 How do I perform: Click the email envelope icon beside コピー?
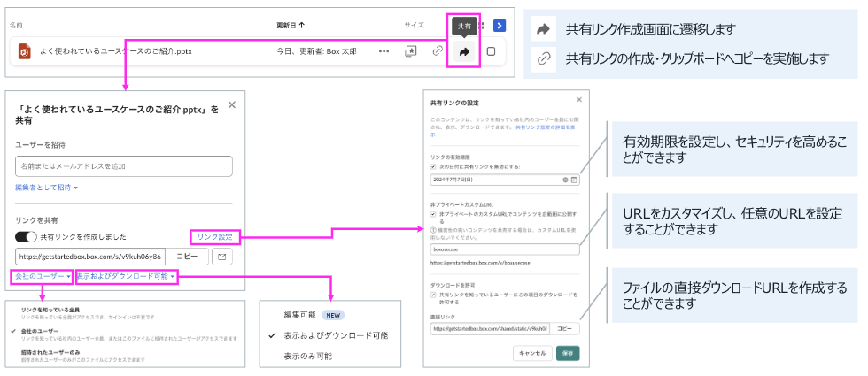click(x=221, y=257)
